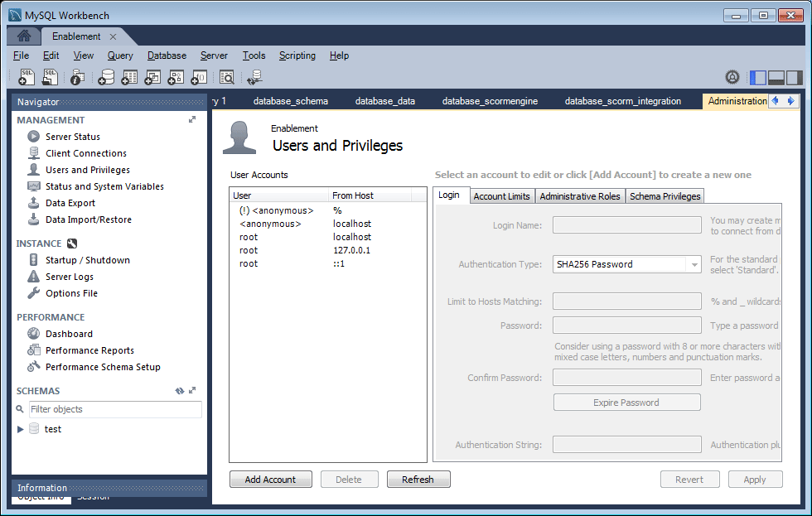
Task: Show previous tabs with left arrow
Action: point(776,101)
